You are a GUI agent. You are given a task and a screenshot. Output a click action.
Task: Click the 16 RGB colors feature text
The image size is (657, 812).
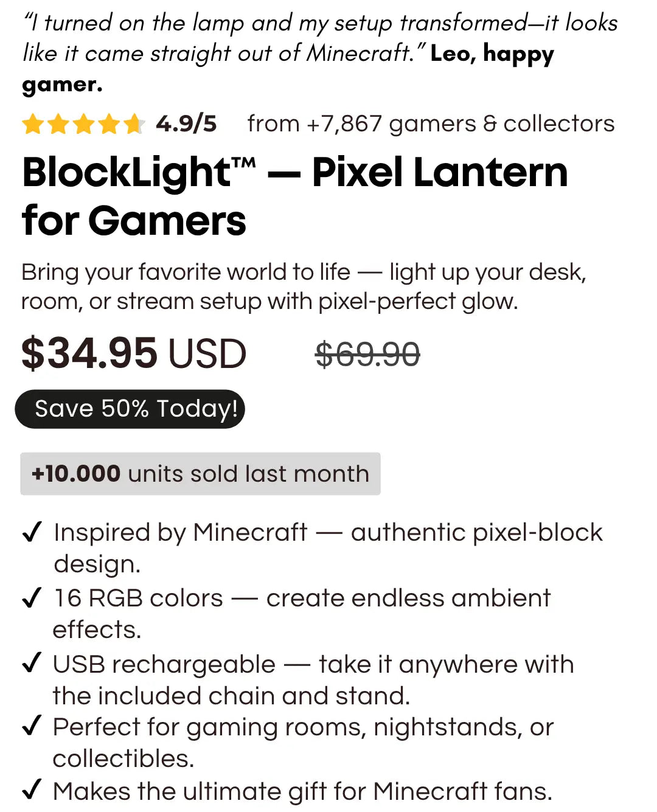click(301, 613)
